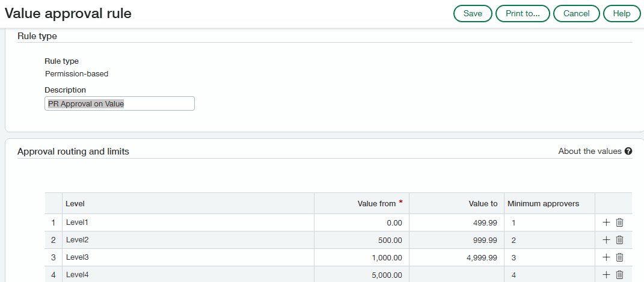Add a row after Level3
This screenshot has height=282, width=644.
[x=606, y=257]
